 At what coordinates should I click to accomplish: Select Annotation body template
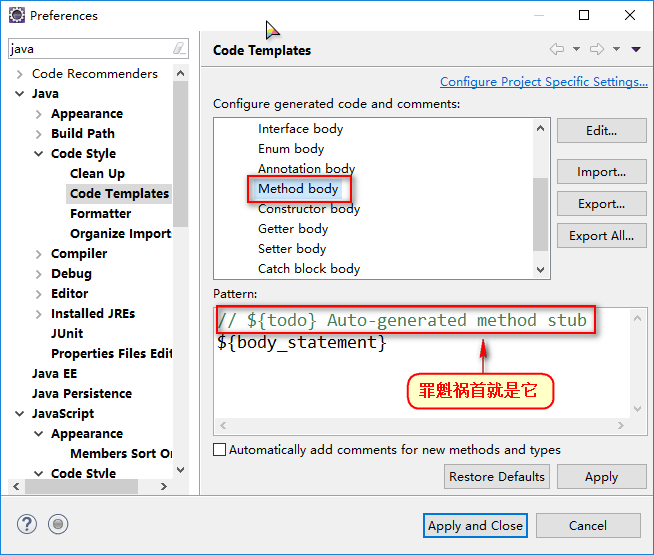(306, 168)
